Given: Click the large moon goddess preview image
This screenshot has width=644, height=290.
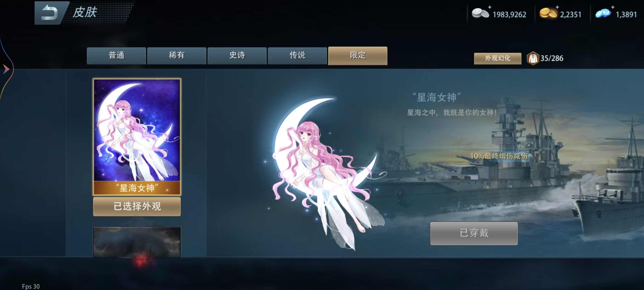Looking at the screenshot, I should pos(325,173).
